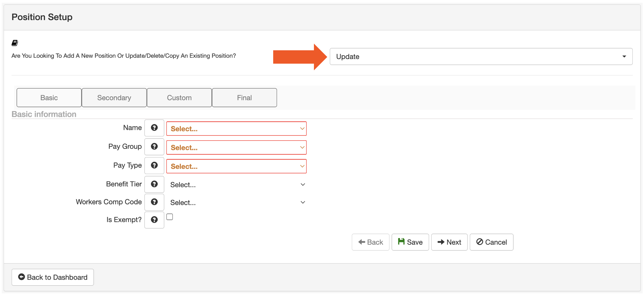Expand the Benefit Tier dropdown
The width and height of the screenshot is (644, 294).
tap(236, 185)
